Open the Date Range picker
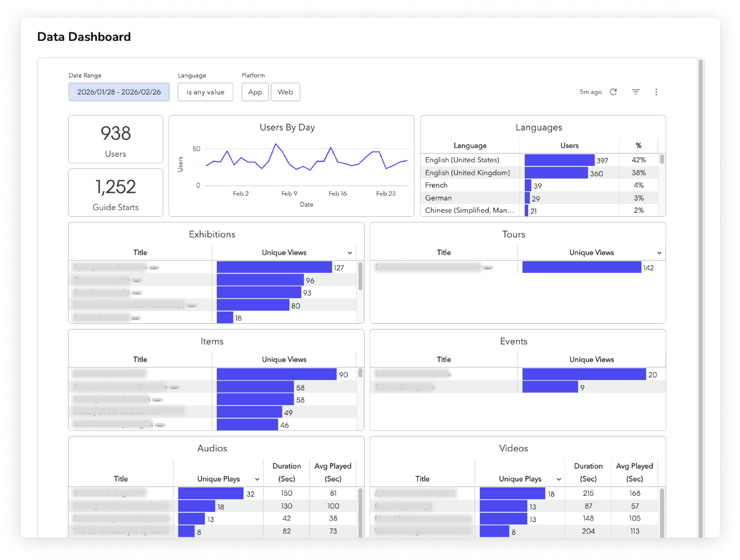The image size is (740, 560). tap(119, 92)
